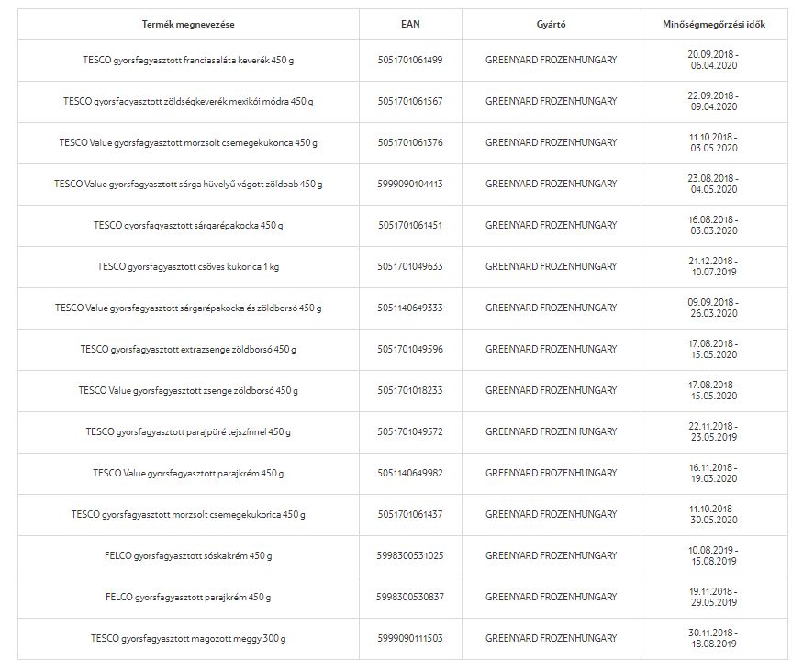Select the TESCO Value zsenge zöldborsó row
The height and width of the screenshot is (672, 803).
pyautogui.click(x=403, y=391)
